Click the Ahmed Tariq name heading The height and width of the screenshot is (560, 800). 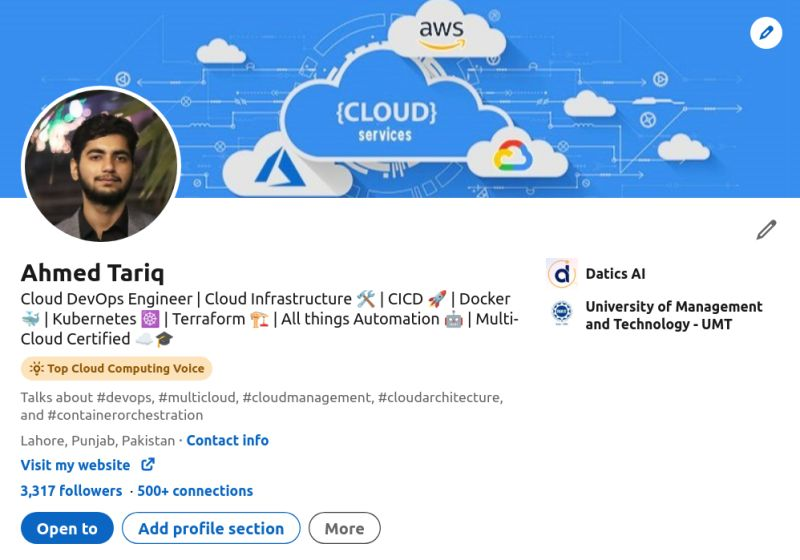pyautogui.click(x=93, y=273)
